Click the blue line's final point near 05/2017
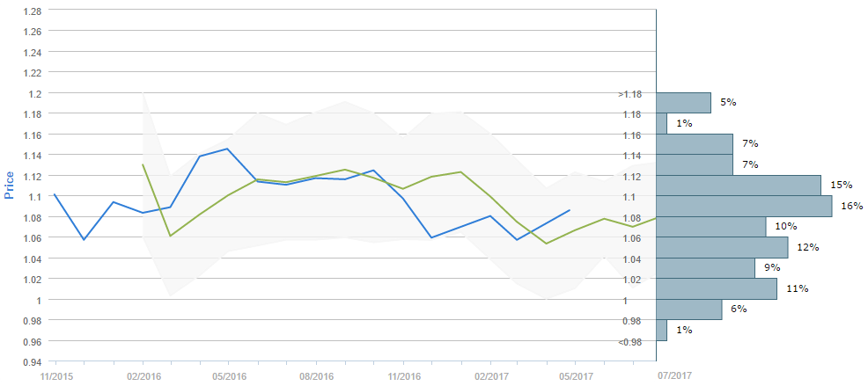Viewport: 868px width, 386px height. 570,210
